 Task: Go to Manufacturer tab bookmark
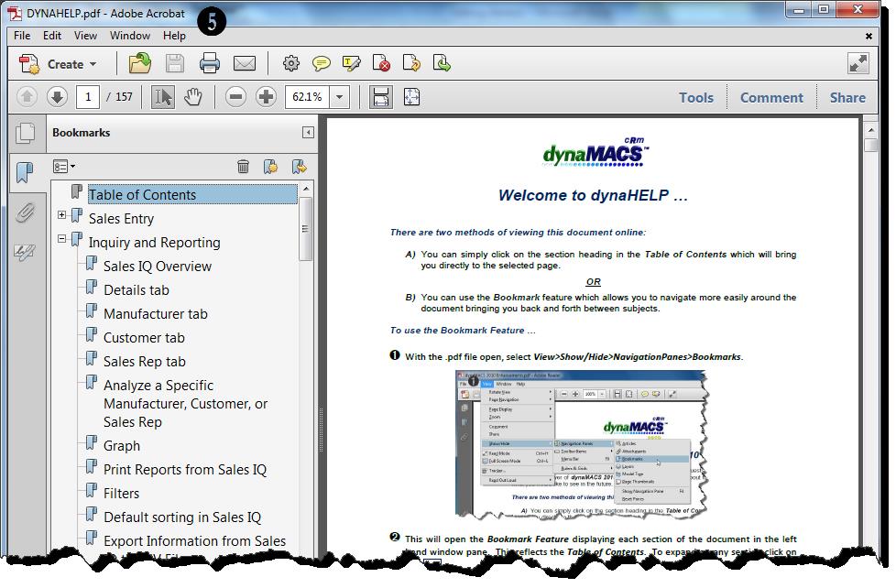click(156, 314)
